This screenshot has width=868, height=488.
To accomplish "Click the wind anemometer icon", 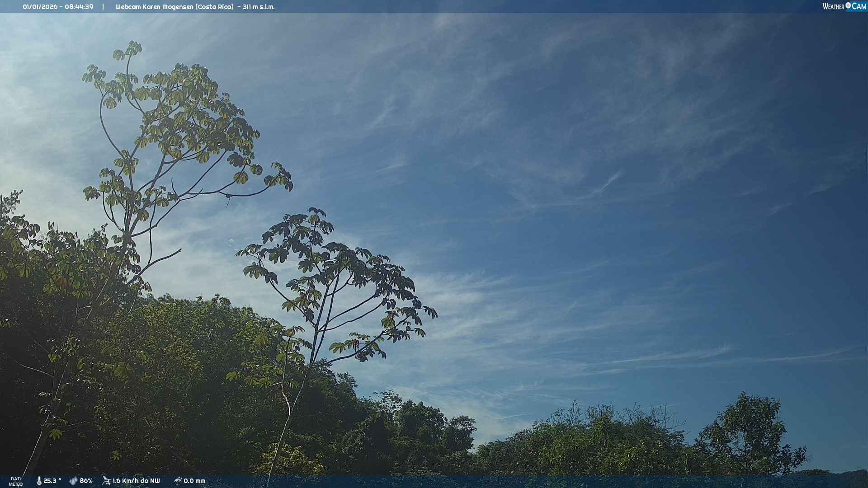I will coord(106,480).
